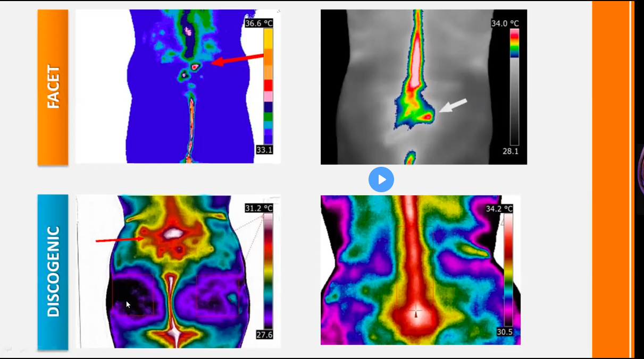Select the grayscale facet thermal image

coord(424,87)
